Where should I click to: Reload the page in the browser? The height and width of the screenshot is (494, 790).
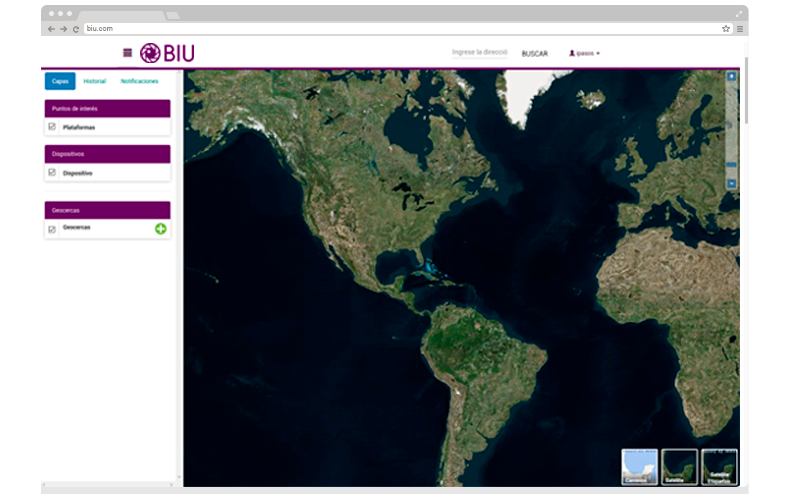(76, 29)
